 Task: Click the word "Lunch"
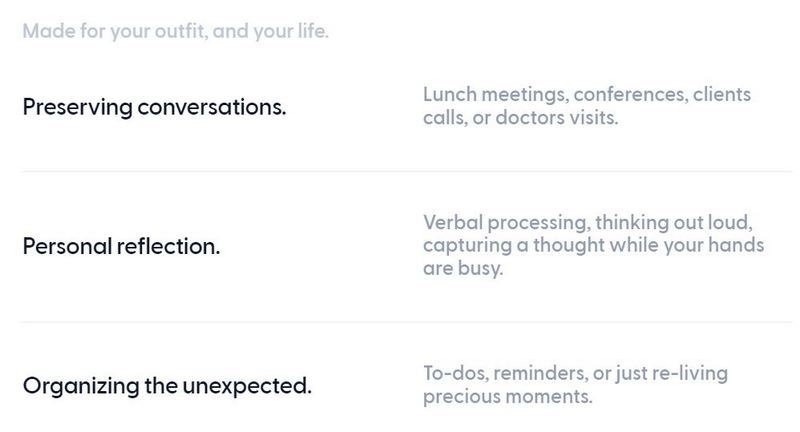click(x=449, y=94)
